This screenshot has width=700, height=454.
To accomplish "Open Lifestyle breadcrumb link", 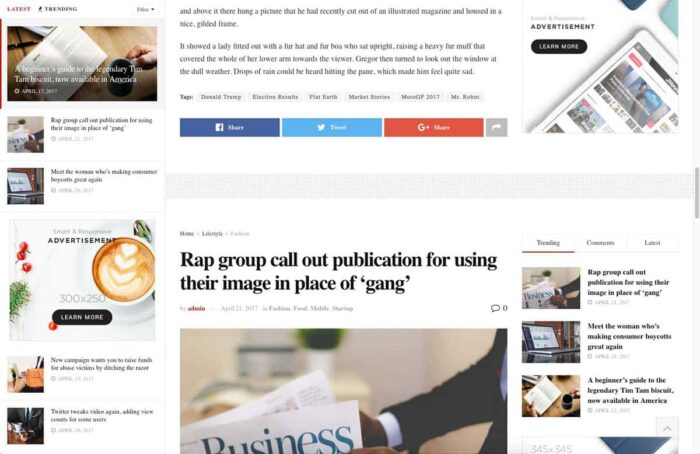I will pos(212,233).
